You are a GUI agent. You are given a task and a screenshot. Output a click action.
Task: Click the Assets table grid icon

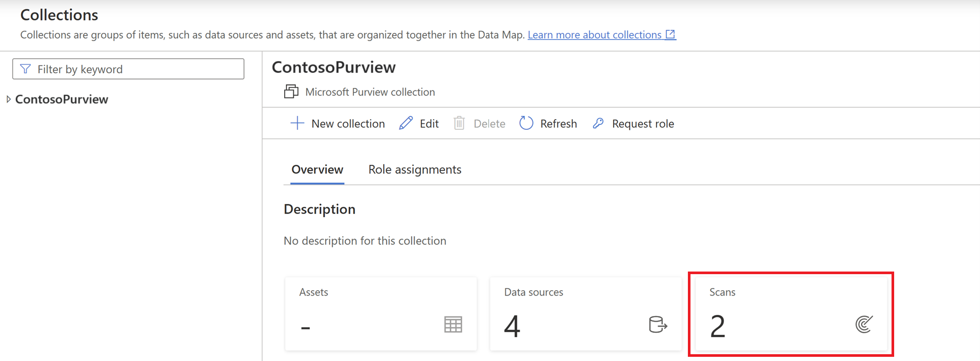(x=453, y=324)
